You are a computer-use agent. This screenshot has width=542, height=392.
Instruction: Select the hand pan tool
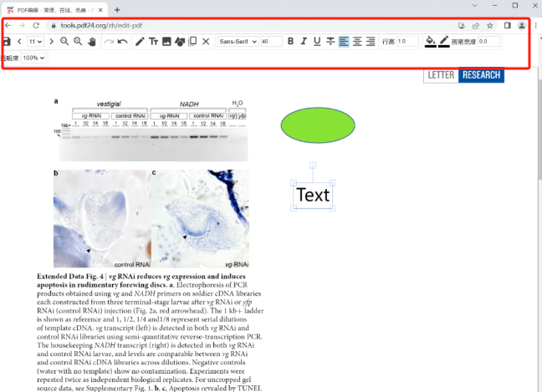[92, 42]
